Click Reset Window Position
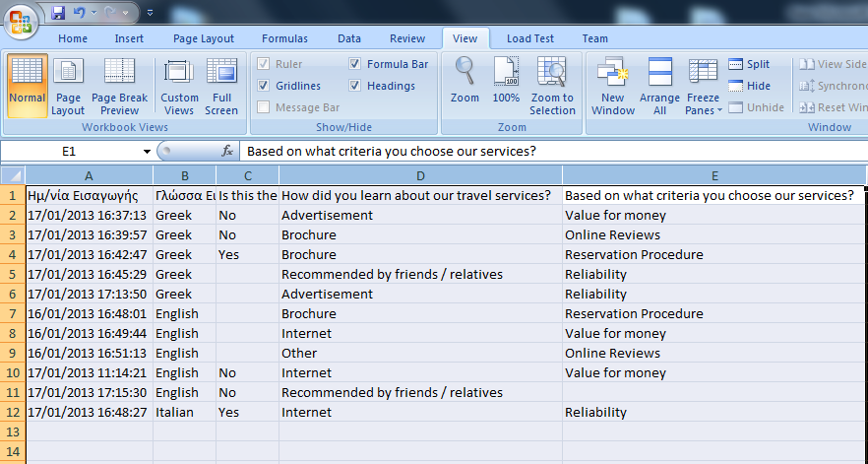 [x=833, y=107]
